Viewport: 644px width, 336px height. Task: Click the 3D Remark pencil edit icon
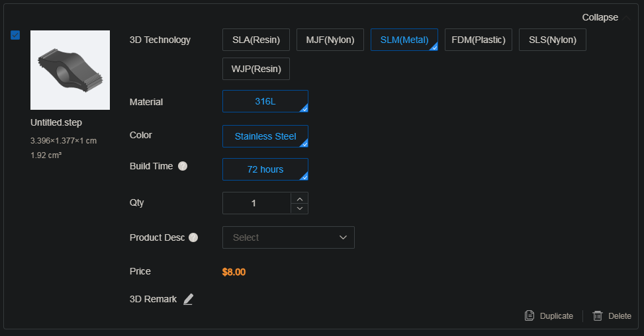click(x=189, y=300)
